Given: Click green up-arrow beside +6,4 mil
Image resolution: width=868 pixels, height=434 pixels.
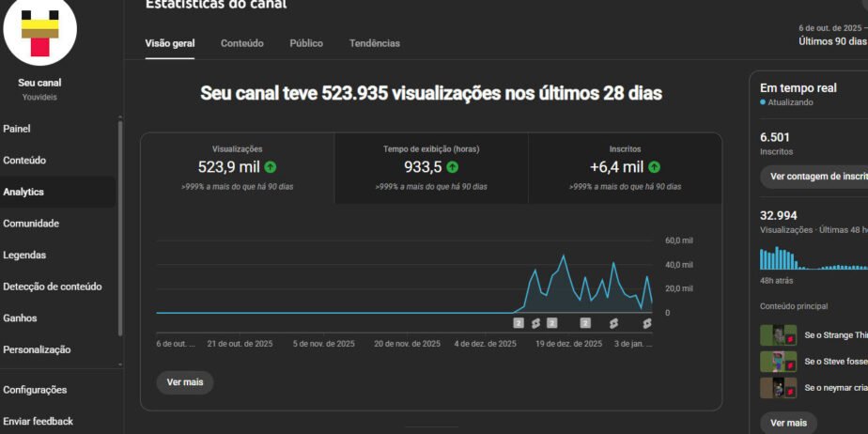Looking at the screenshot, I should (654, 167).
